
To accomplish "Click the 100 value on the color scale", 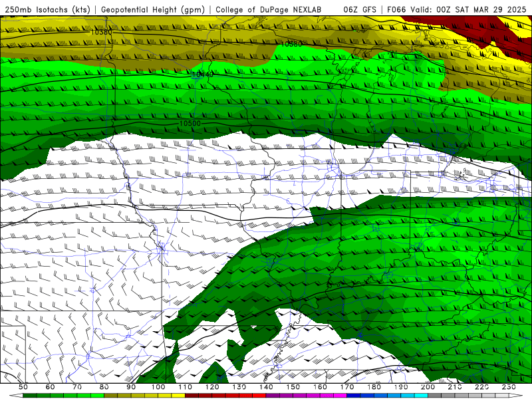I will pyautogui.click(x=158, y=387).
